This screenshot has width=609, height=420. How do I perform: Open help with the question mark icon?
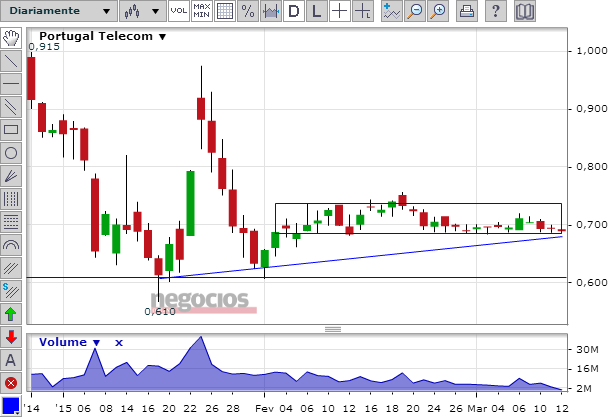496,11
